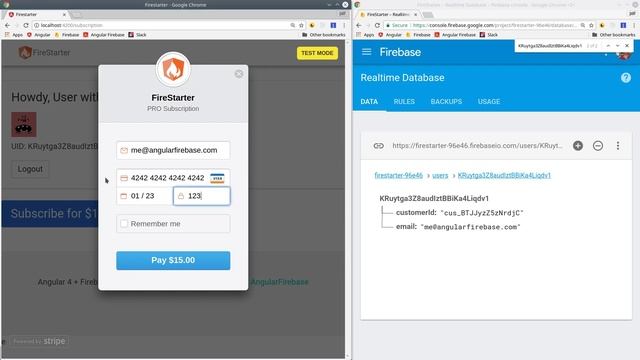Screen dimensions: 640x360
Task: Tick the Remember me checkbox
Action: point(124,224)
